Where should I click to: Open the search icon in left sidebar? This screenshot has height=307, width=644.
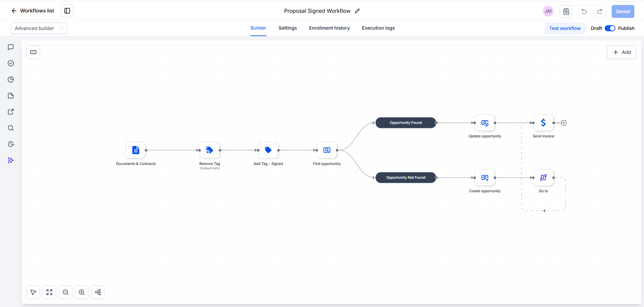pos(11,128)
